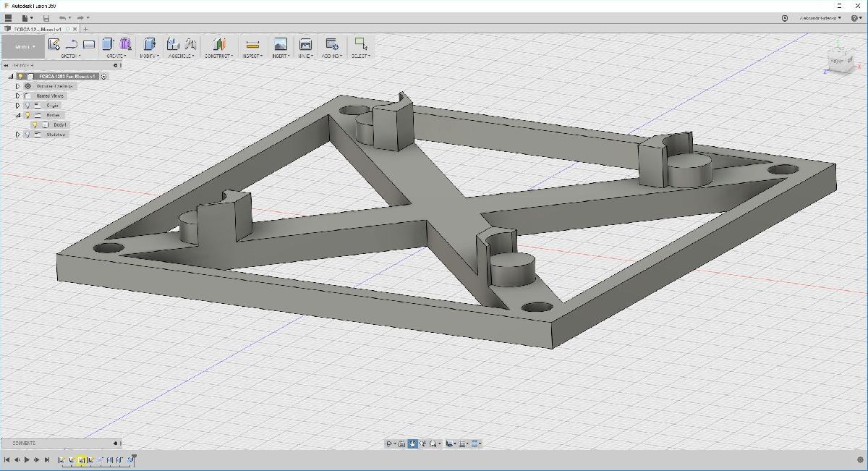Open the ADD-INS menu
The image size is (868, 471).
click(332, 56)
